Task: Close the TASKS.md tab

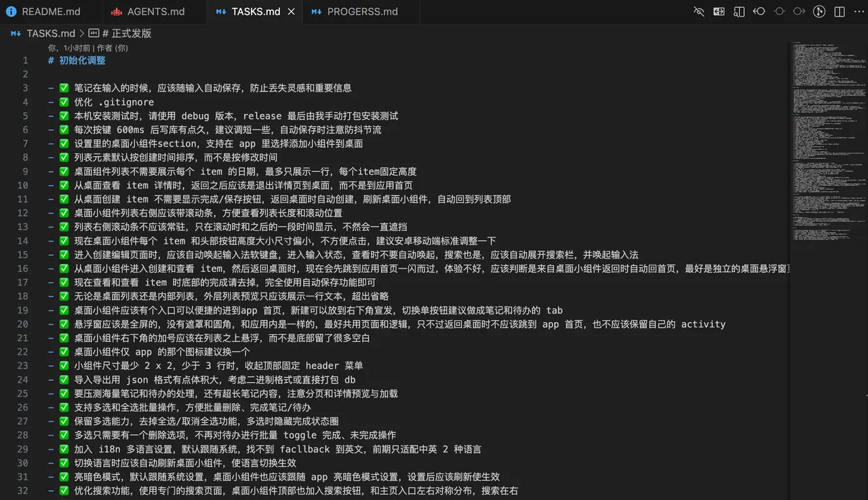Action: [291, 12]
